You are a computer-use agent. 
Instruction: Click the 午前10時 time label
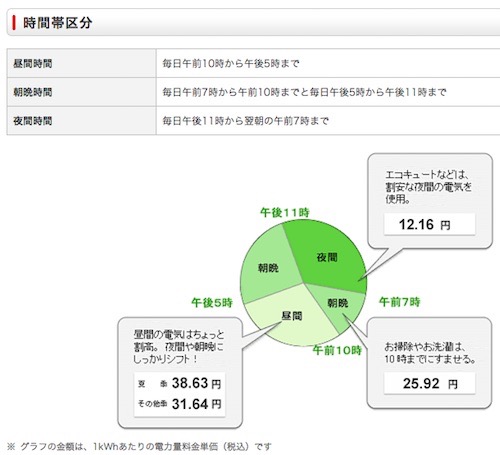[337, 350]
